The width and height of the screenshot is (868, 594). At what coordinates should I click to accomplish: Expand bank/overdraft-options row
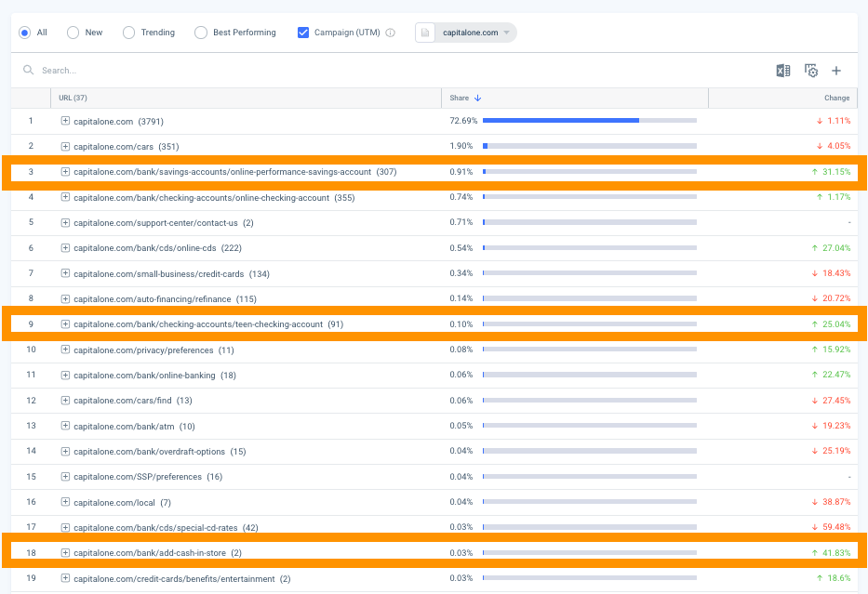(x=65, y=451)
